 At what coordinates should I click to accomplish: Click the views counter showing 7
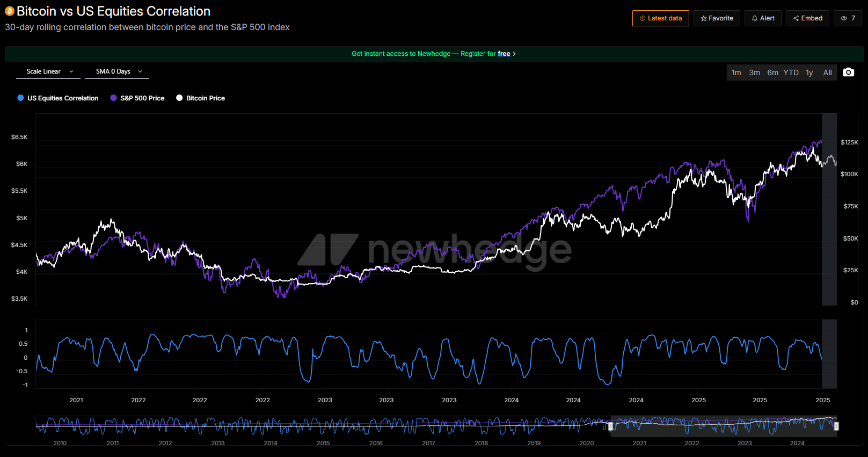[x=848, y=18]
